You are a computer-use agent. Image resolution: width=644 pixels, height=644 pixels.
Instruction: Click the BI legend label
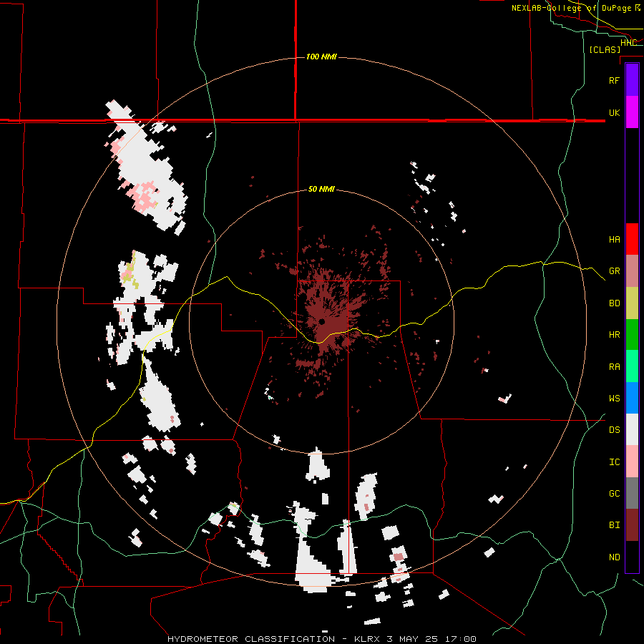(614, 525)
